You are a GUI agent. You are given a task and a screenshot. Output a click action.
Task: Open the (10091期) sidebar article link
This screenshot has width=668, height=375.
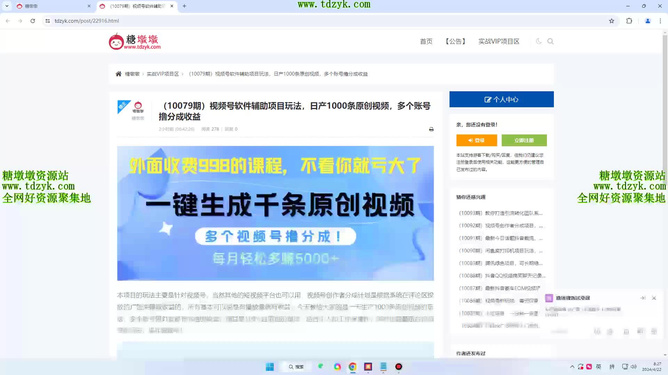[x=501, y=238]
